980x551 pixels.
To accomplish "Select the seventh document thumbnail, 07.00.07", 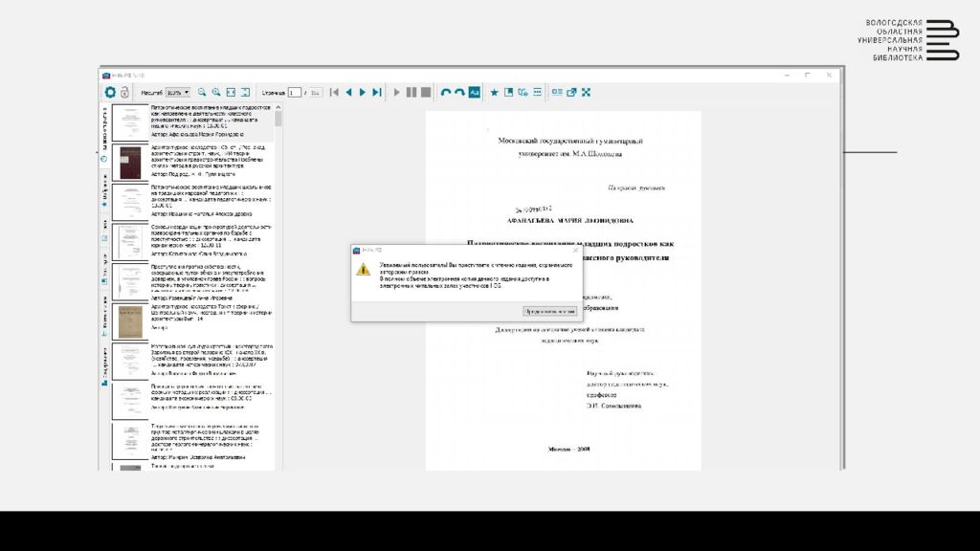I will [130, 362].
